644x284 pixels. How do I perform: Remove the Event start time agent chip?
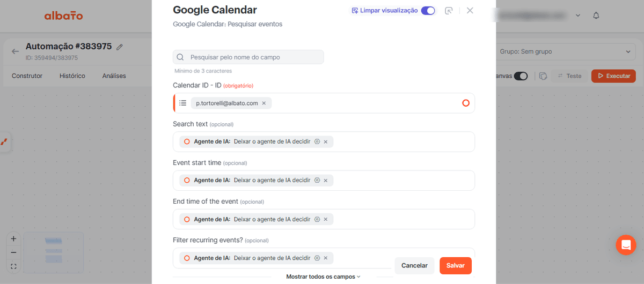pos(326,180)
